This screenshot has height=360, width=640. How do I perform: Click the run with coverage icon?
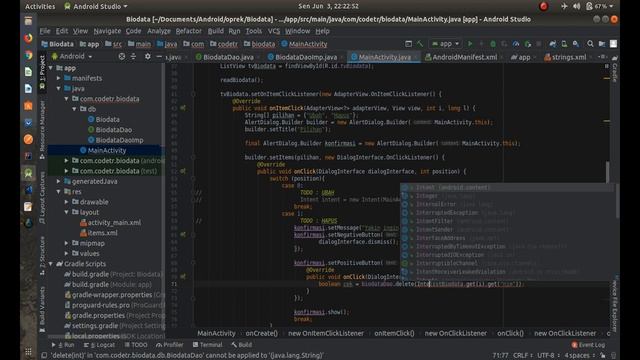point(504,44)
